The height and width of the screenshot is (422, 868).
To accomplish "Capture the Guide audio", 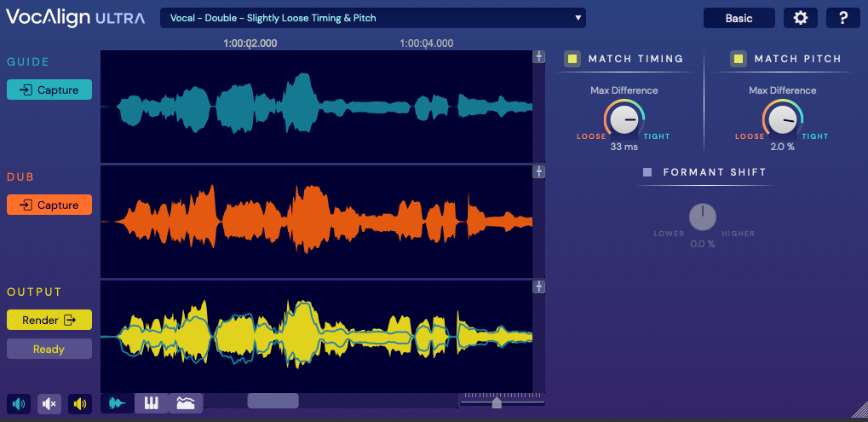I will click(49, 90).
